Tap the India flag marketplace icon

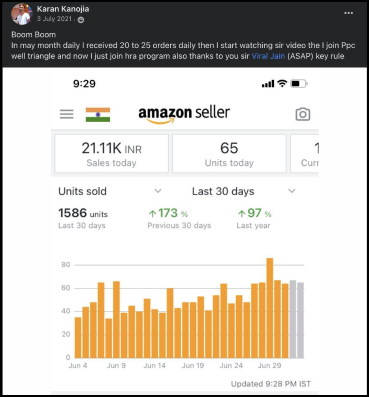point(98,115)
